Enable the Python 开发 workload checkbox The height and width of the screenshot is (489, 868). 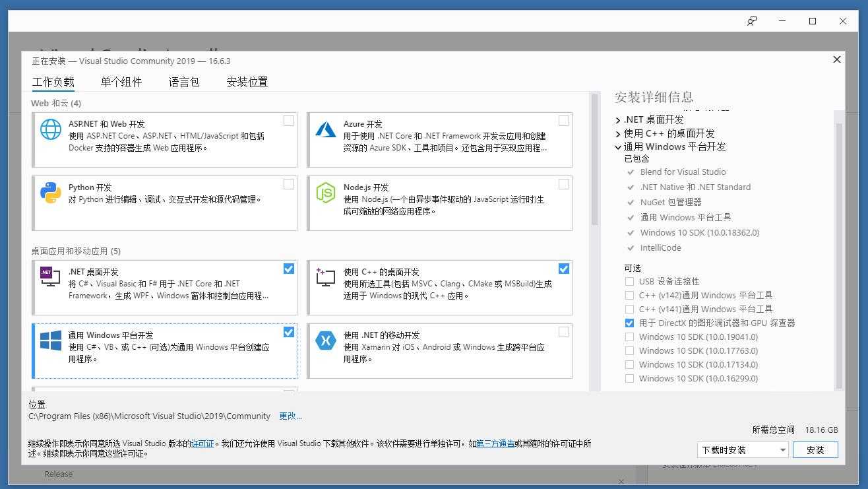(289, 184)
